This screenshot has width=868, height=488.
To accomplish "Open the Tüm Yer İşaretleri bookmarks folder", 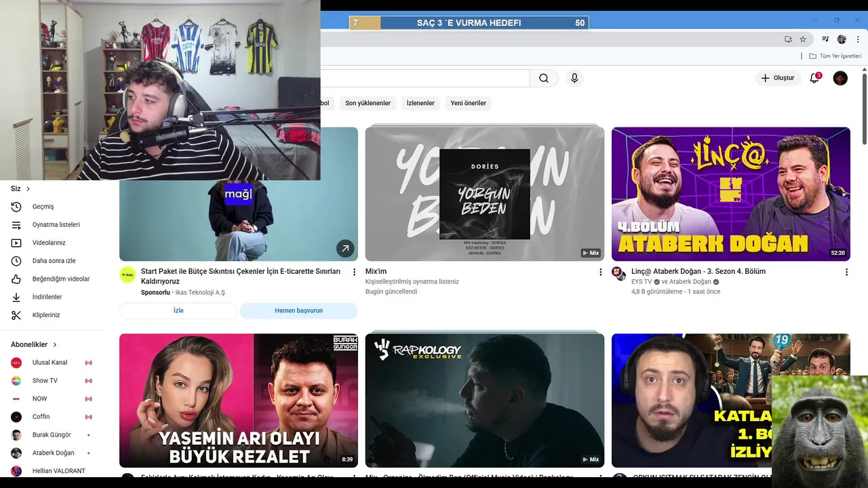I will click(835, 56).
